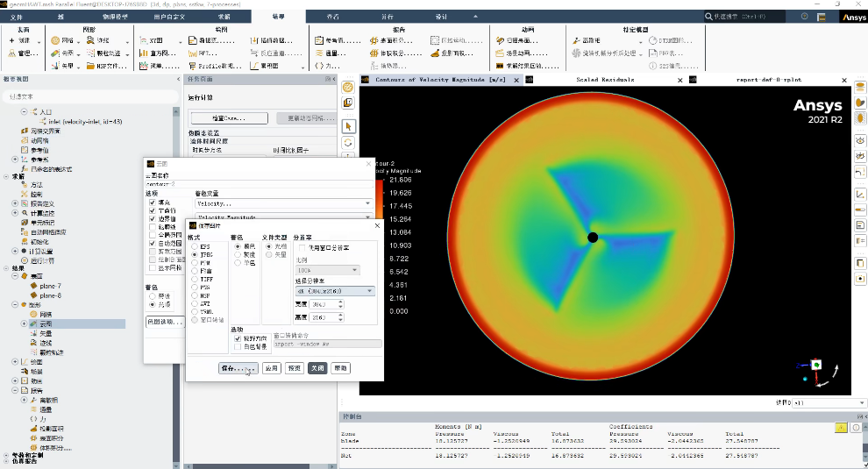868x469 pixels.
Task: Open the 通量 flux report tool
Action: point(331,53)
